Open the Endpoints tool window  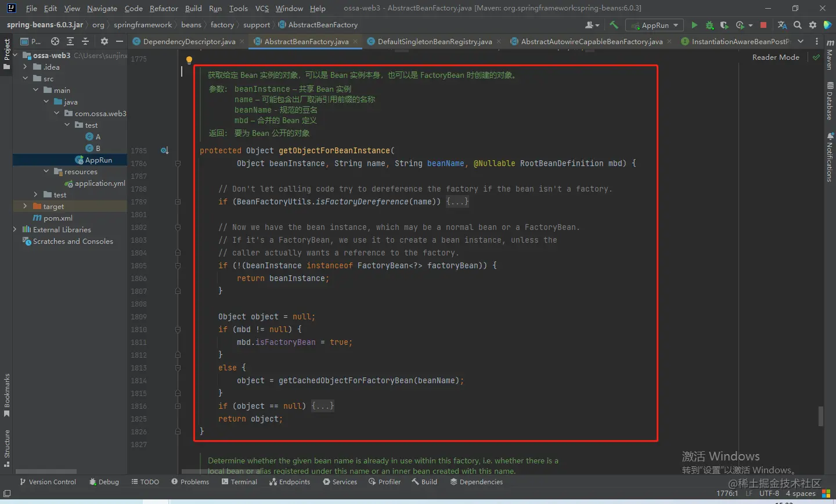tap(290, 482)
